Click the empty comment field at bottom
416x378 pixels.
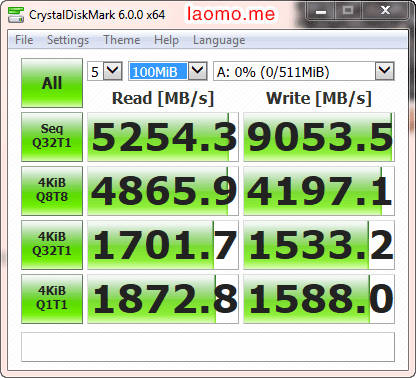tap(208, 347)
